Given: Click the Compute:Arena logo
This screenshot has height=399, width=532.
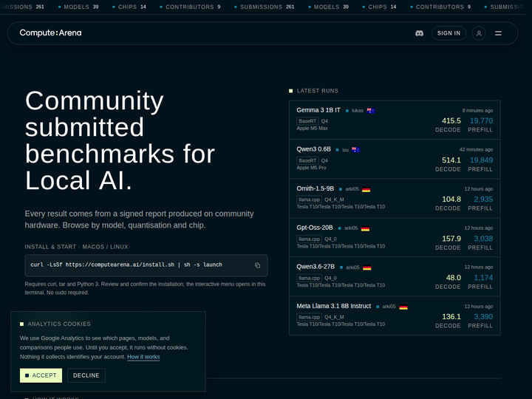Looking at the screenshot, I should [50, 33].
